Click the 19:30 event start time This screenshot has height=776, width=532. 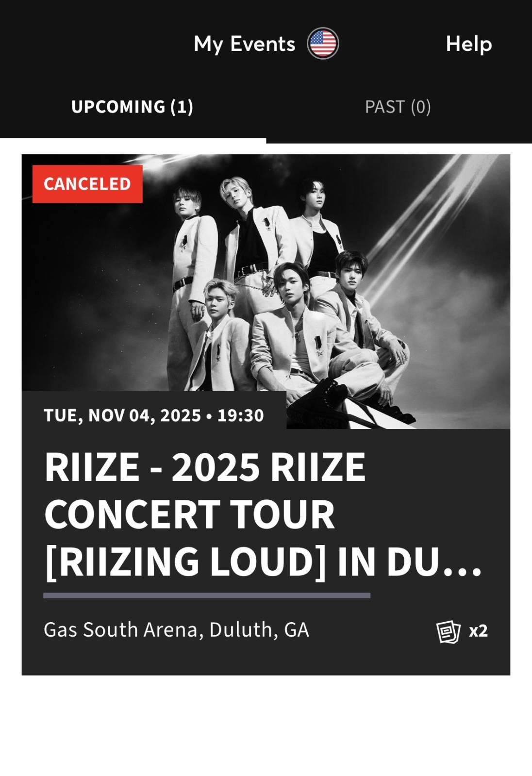[x=240, y=415]
